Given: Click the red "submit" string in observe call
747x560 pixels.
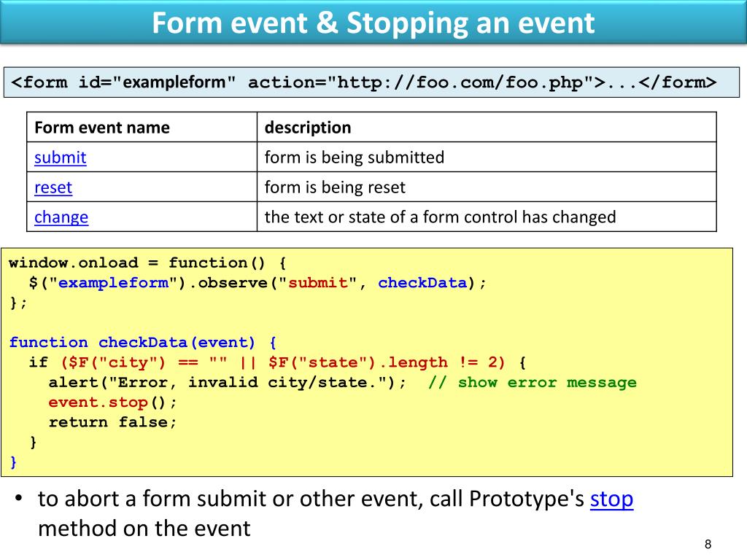Looking at the screenshot, I should click(318, 283).
